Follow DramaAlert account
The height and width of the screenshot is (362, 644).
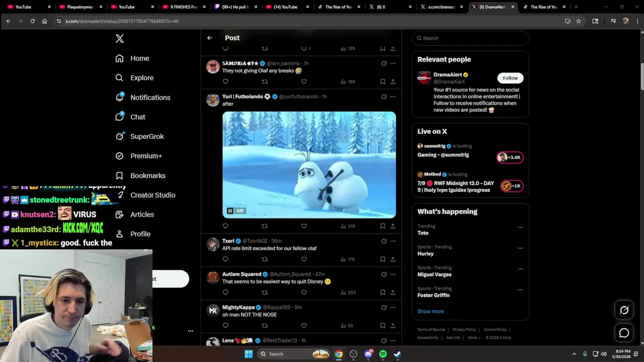pos(510,78)
